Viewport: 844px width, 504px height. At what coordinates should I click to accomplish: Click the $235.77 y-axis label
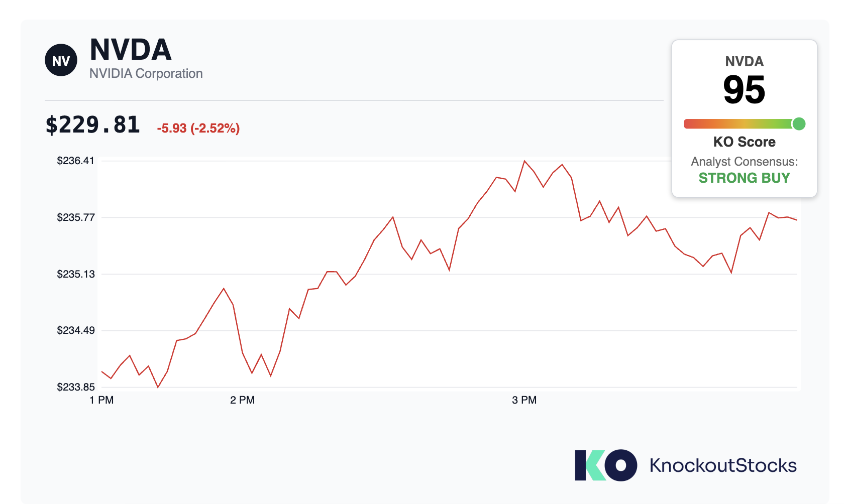(x=75, y=217)
